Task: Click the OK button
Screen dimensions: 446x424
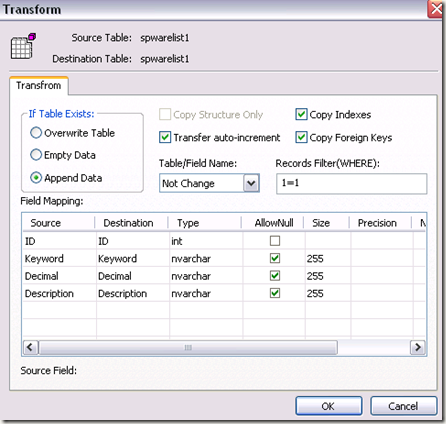Action: click(x=328, y=406)
